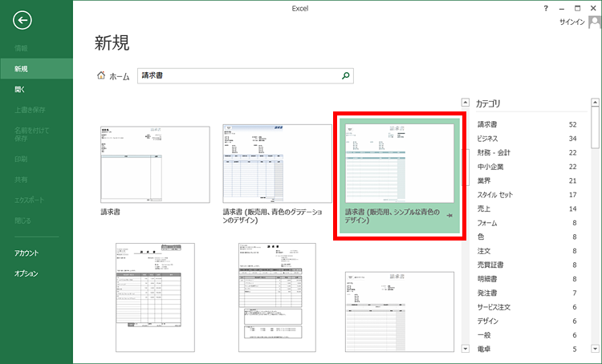Click the カテゴリ heading
This screenshot has width=602, height=364.
(488, 103)
